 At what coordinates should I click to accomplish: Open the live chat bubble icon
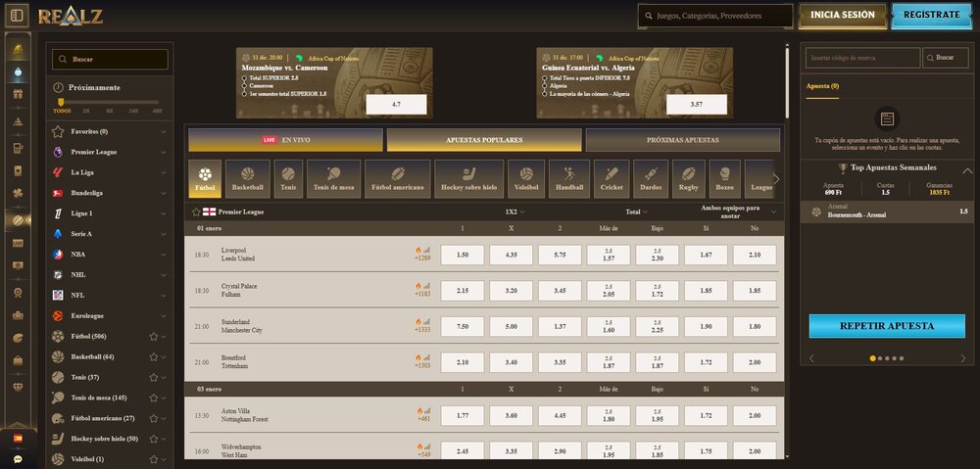[18, 457]
